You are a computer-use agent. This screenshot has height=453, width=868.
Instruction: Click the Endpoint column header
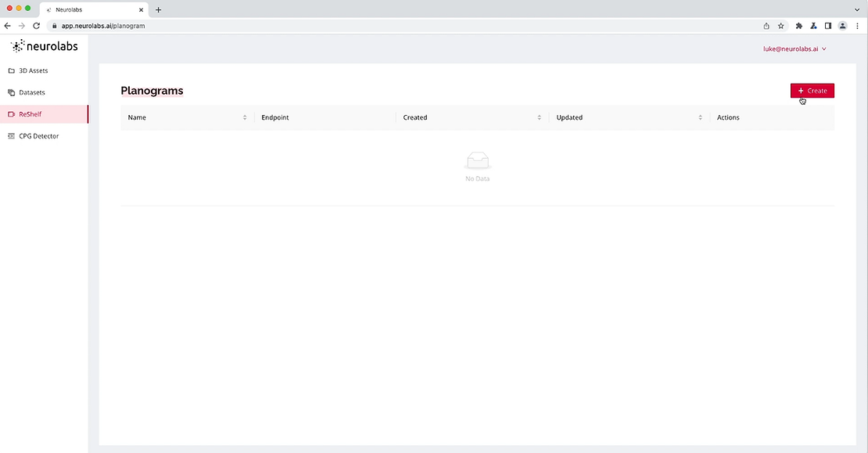pyautogui.click(x=275, y=117)
